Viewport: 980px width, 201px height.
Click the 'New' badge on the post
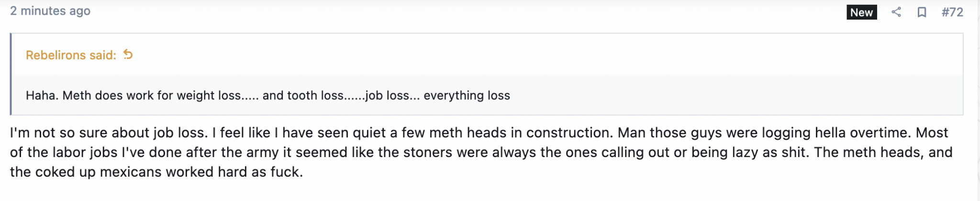pyautogui.click(x=861, y=12)
